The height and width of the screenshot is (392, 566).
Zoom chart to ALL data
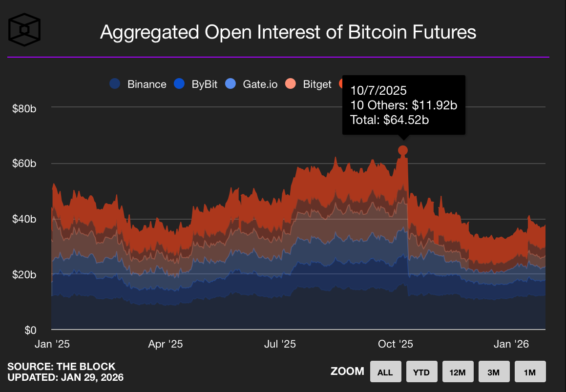(385, 372)
